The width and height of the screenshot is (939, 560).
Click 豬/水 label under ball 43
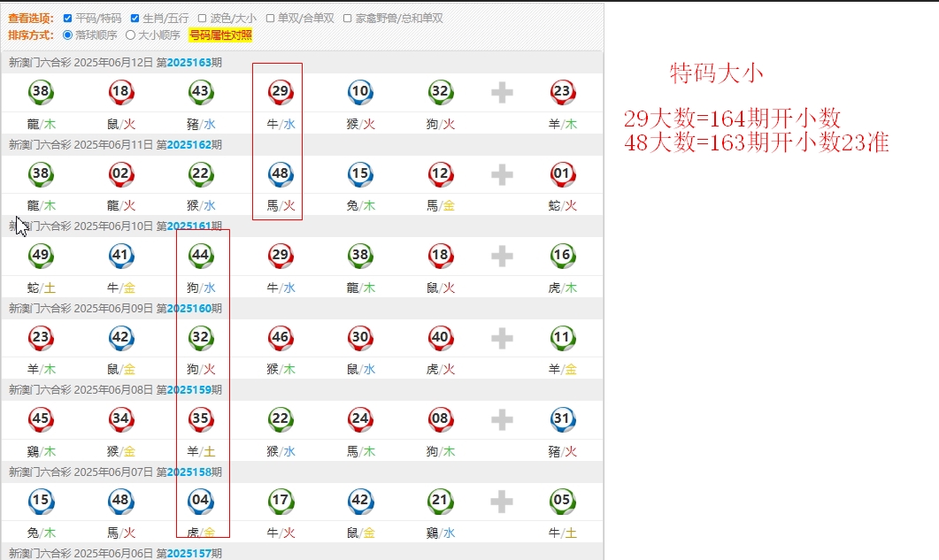tap(201, 124)
